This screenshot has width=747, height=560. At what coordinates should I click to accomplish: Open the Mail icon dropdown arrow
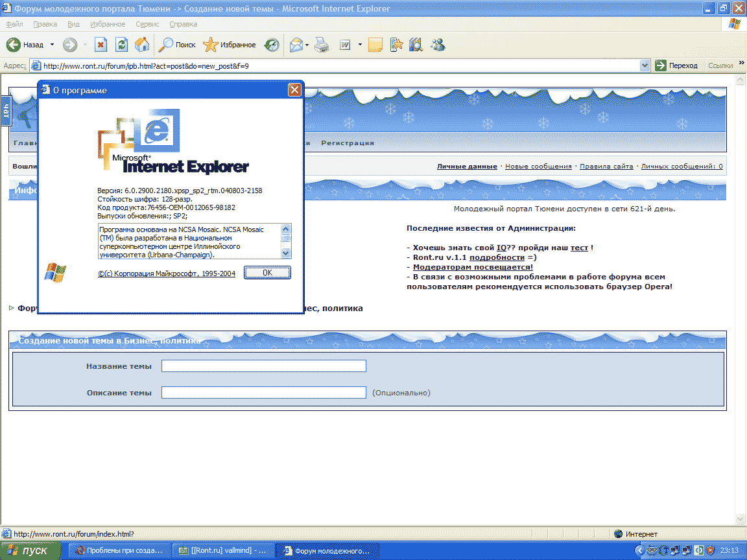click(307, 45)
